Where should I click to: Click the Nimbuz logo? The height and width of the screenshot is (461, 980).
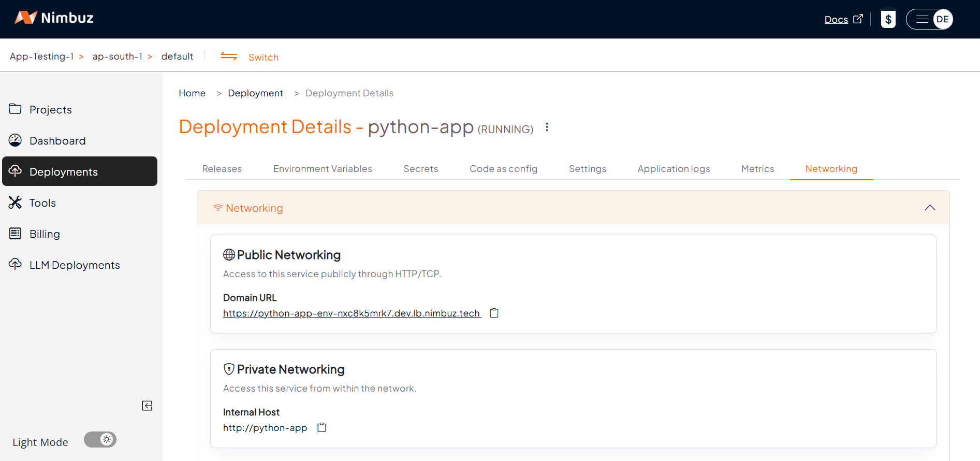(54, 18)
